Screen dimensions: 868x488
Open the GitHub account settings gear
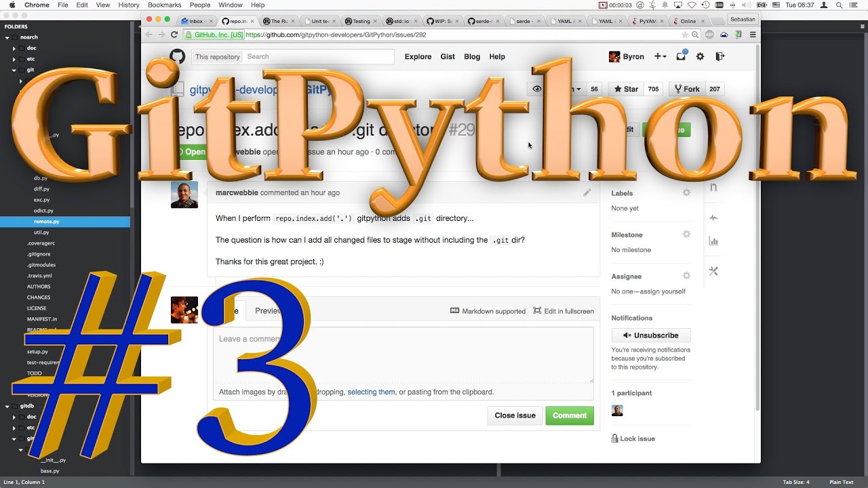701,56
